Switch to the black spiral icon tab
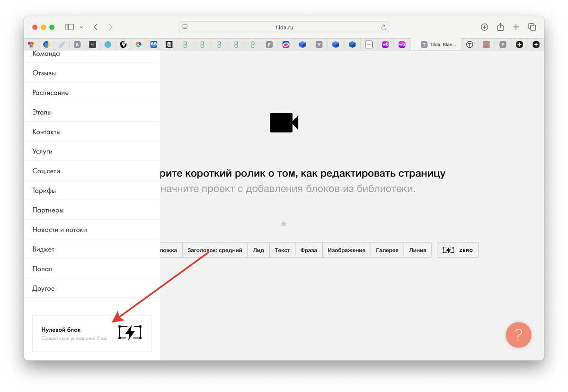Image resolution: width=568 pixels, height=392 pixels. 169,45
